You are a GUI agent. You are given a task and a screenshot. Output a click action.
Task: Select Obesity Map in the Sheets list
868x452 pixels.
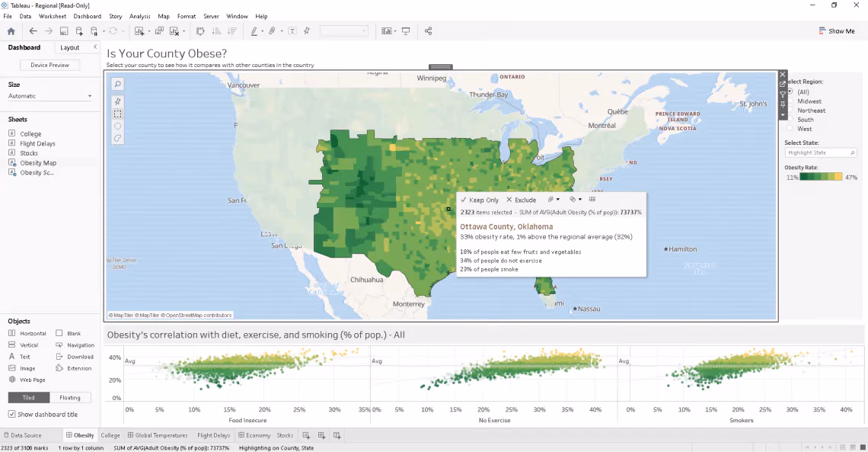pos(37,163)
